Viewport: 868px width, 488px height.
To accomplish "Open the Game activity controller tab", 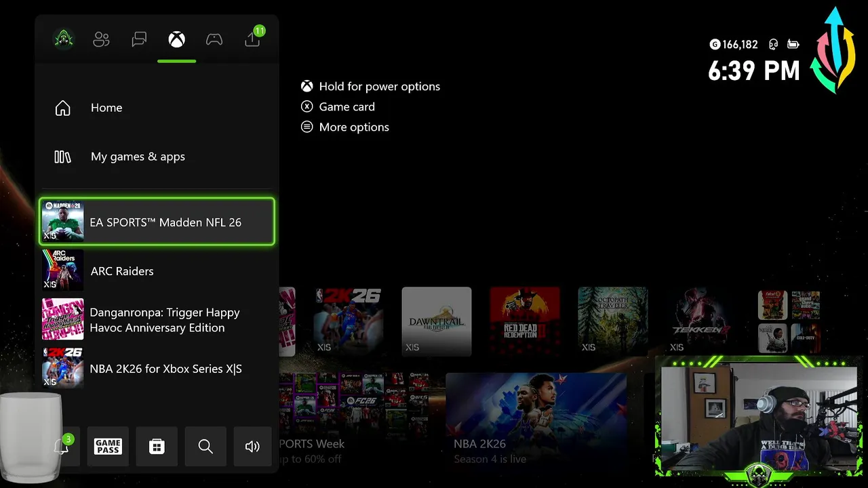I will click(214, 40).
